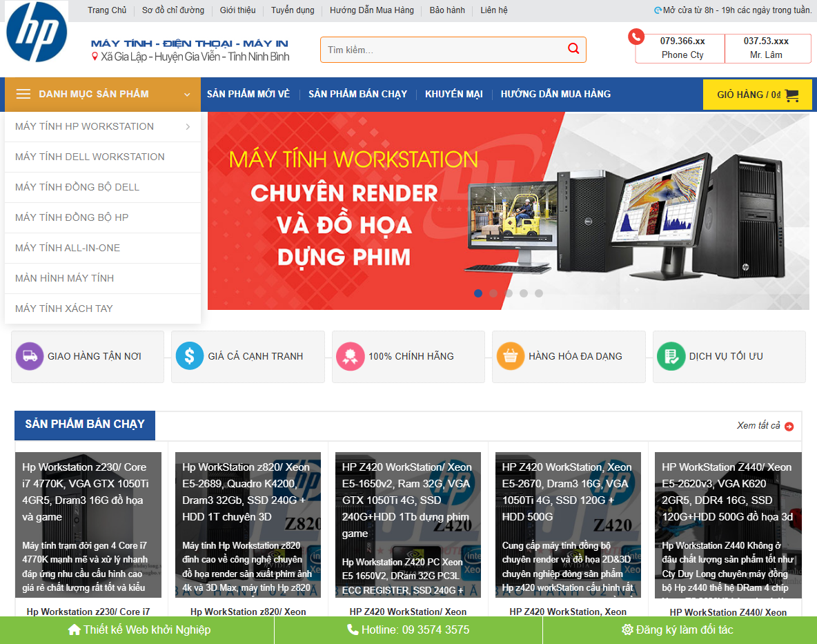
Task: Click the green book icon for DỊCH VỤ TỐI ƯU
Action: click(671, 356)
